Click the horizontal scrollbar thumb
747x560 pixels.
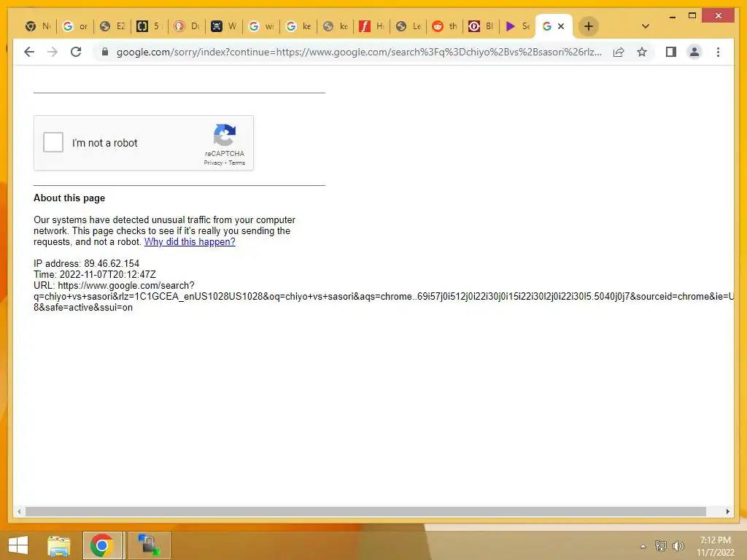pyautogui.click(x=365, y=511)
